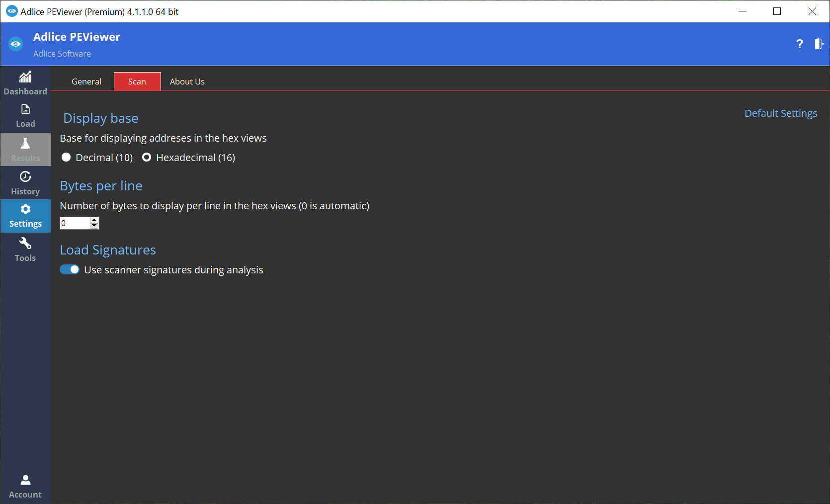
Task: Open the Load file sidebar icon
Action: 25,109
